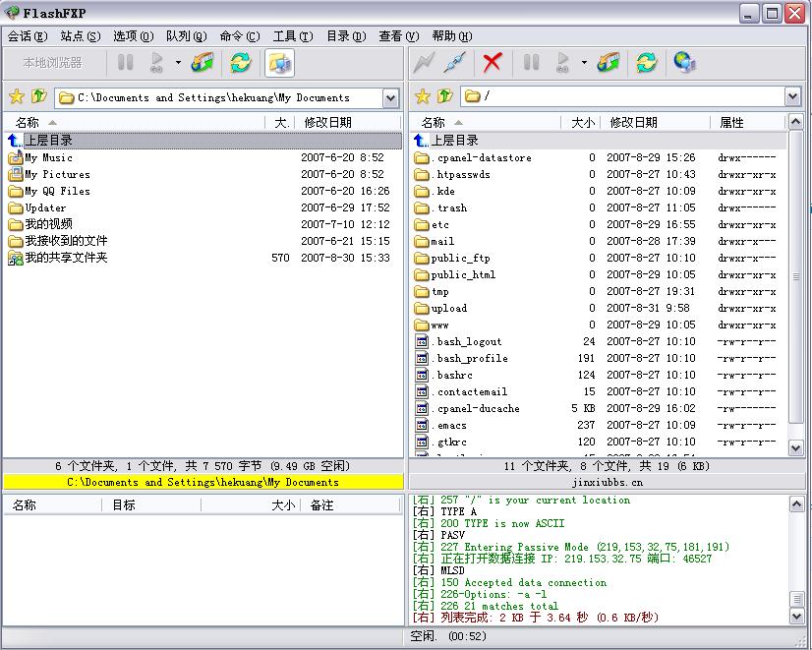Viewport: 812px width, 650px height.
Task: Open the 帮助(H) menu
Action: [452, 36]
